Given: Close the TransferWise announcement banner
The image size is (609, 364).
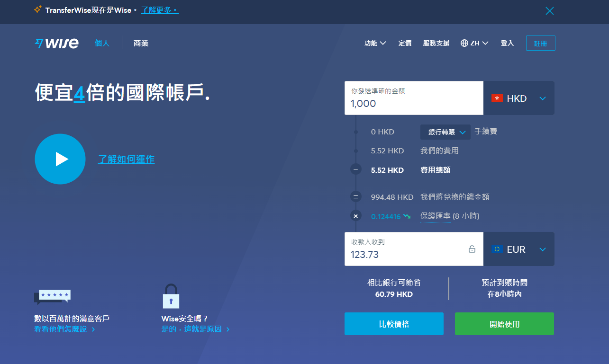Looking at the screenshot, I should [549, 11].
